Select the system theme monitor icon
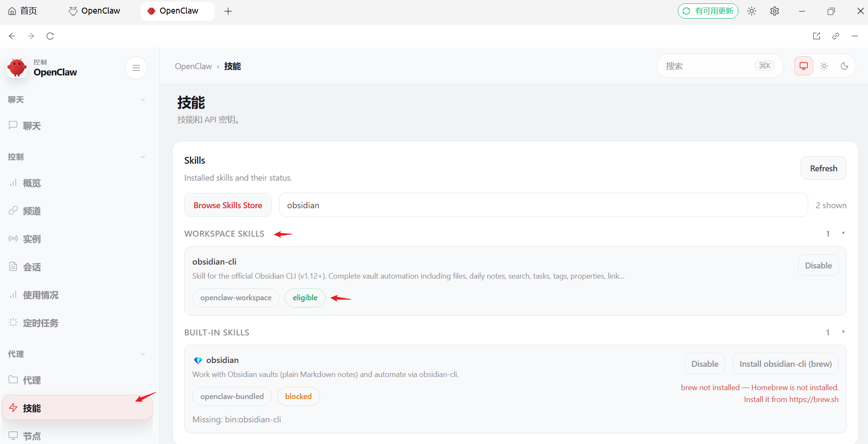This screenshot has width=868, height=444. click(803, 66)
